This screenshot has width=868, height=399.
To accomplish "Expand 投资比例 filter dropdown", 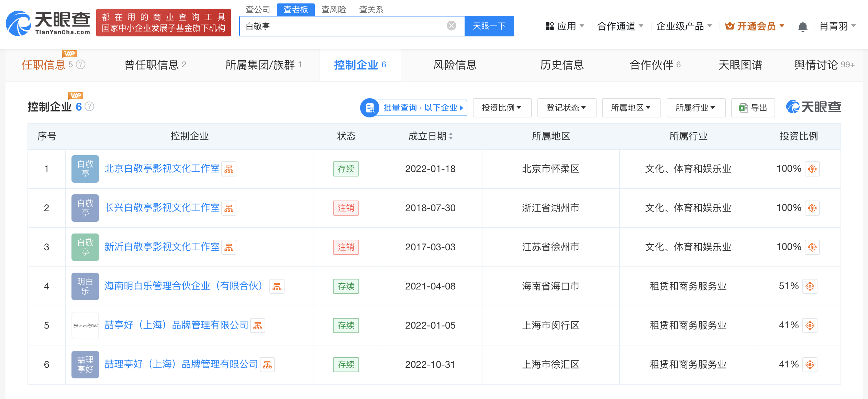I will click(x=502, y=108).
